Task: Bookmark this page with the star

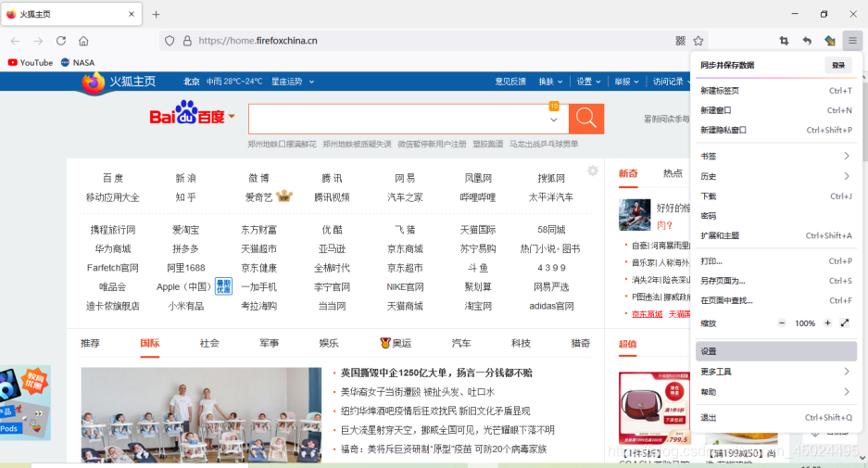Action: [x=698, y=41]
